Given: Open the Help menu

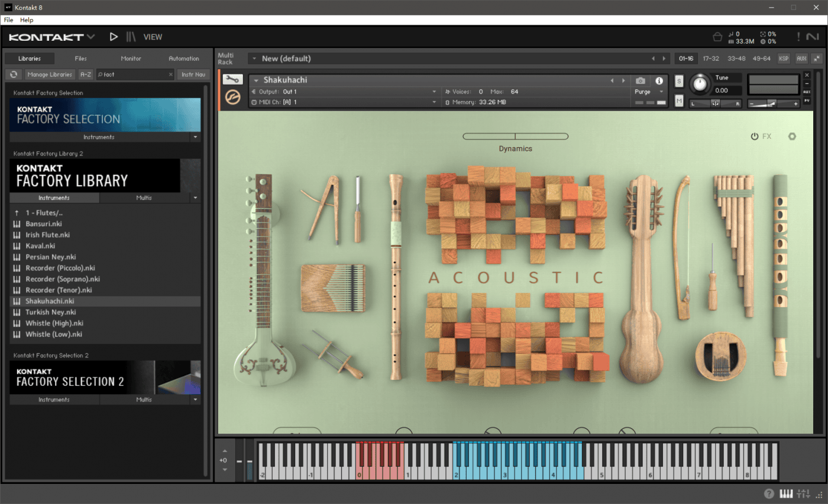Looking at the screenshot, I should click(27, 19).
